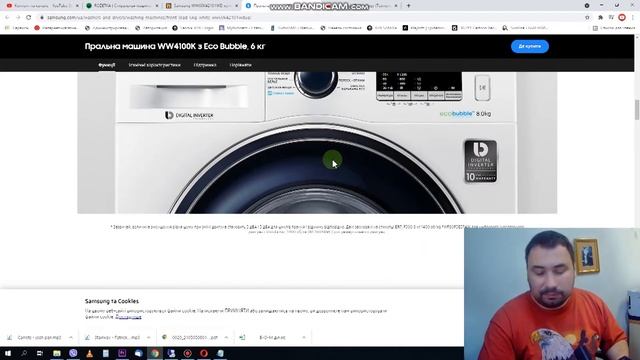Switch to Chrome on the taskbar
This screenshot has width=640, height=360.
[155, 353]
